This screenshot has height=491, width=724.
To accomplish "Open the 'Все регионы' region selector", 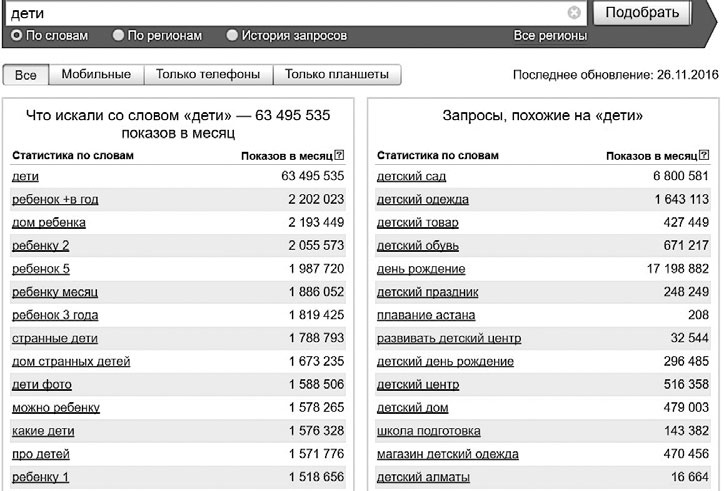I will [x=549, y=35].
